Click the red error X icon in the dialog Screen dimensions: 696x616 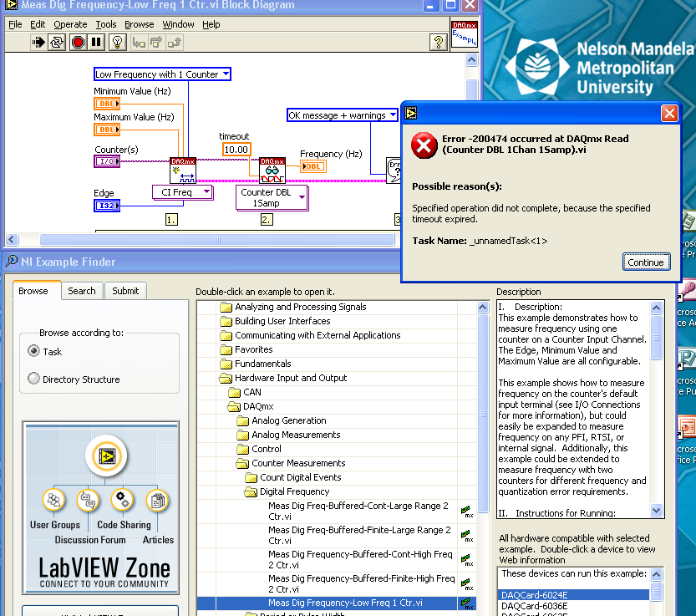pos(424,145)
